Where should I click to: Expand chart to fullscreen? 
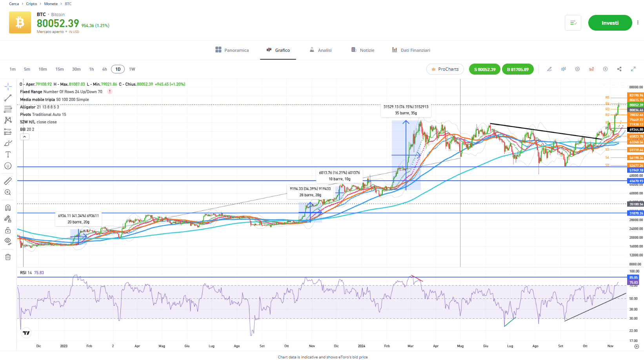633,69
